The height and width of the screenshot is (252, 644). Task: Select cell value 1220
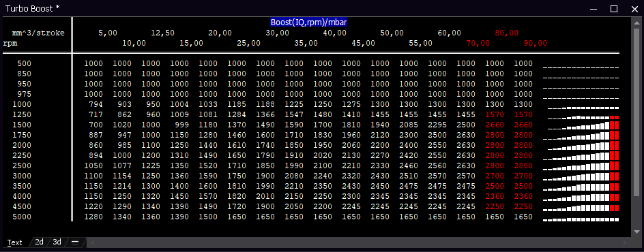[93, 206]
